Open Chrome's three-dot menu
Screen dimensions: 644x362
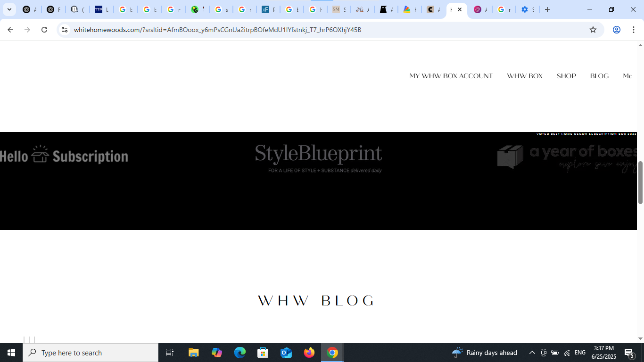coord(634,30)
